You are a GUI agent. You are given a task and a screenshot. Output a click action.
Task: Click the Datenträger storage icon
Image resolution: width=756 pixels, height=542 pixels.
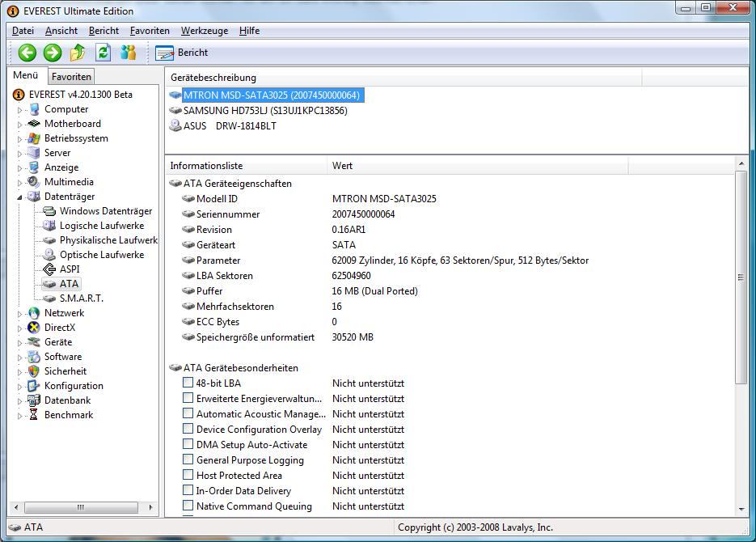[34, 197]
